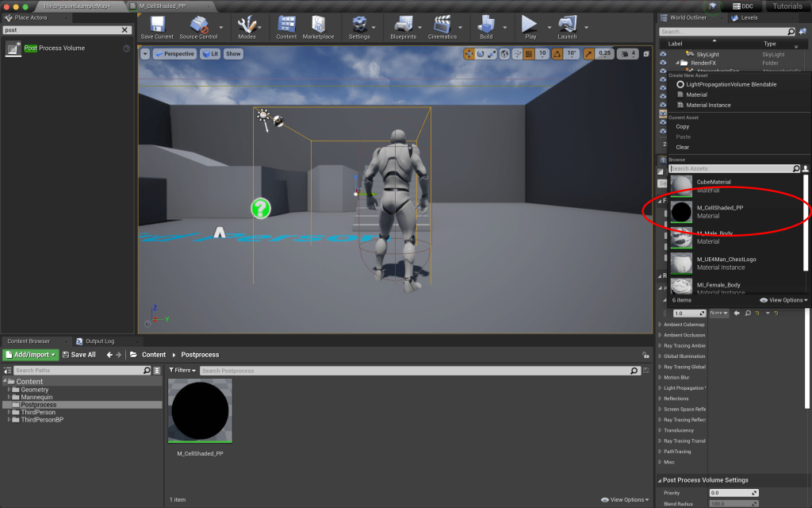Toggle rotation snapping angle icon
This screenshot has height=508, width=812.
(x=556, y=54)
